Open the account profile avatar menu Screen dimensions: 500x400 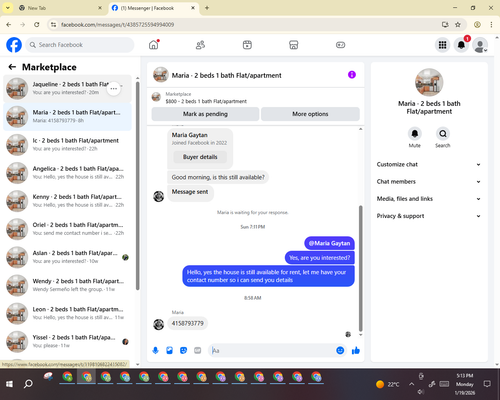pos(480,45)
